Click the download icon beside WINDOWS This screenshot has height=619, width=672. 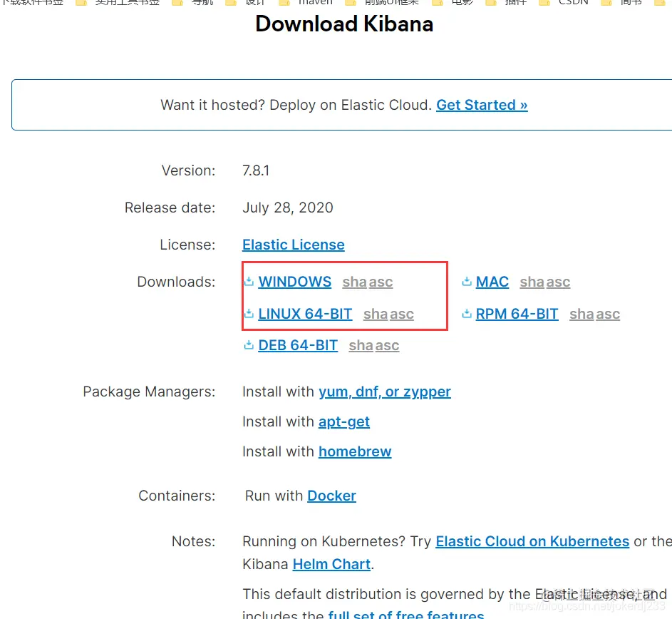pos(249,282)
